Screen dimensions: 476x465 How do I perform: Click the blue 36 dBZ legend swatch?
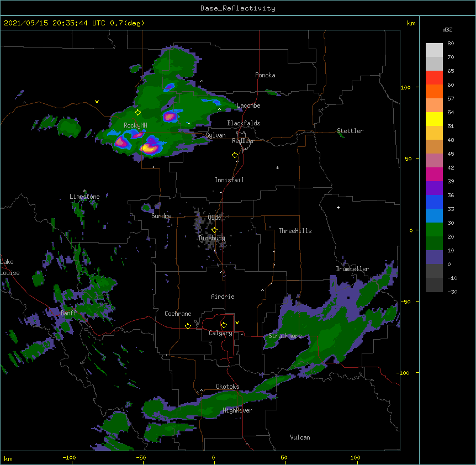click(434, 202)
